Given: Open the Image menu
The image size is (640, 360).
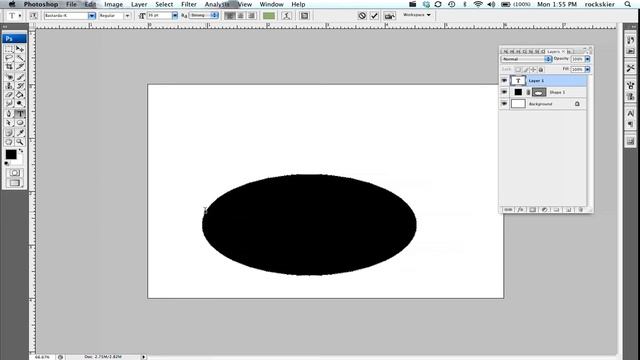Looking at the screenshot, I should pos(113,4).
